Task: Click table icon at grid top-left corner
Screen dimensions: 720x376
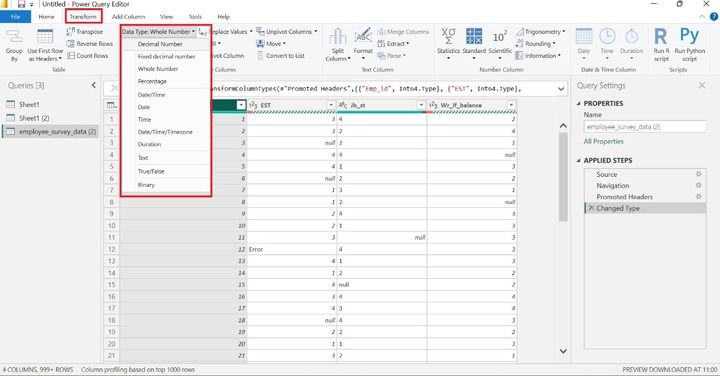Action: coord(112,105)
